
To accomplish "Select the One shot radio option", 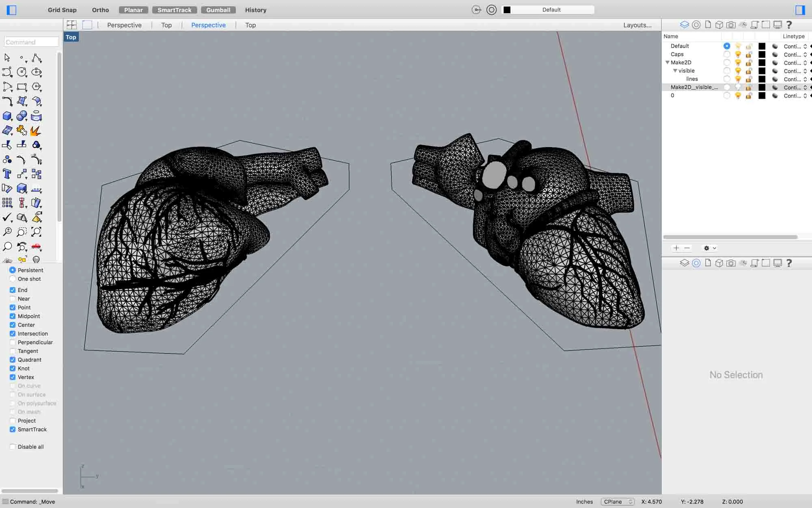I will click(x=13, y=279).
